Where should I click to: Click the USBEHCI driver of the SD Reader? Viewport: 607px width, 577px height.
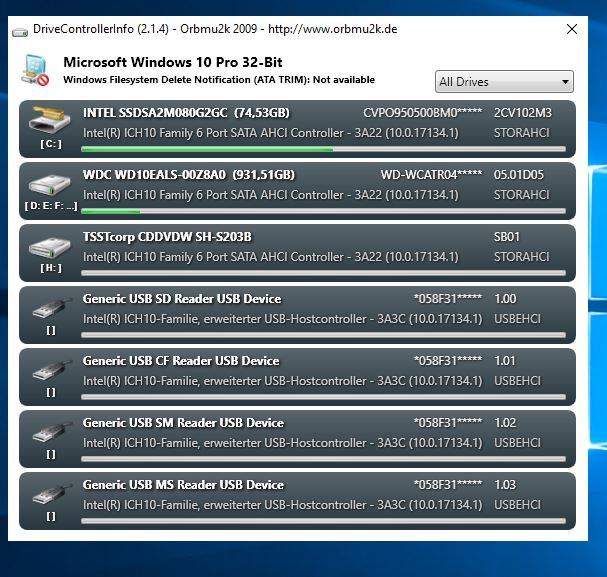[517, 319]
